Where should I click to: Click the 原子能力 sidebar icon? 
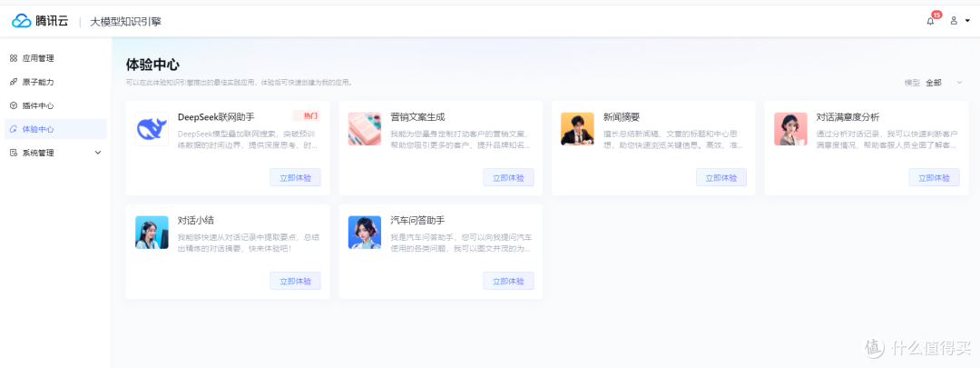click(13, 82)
